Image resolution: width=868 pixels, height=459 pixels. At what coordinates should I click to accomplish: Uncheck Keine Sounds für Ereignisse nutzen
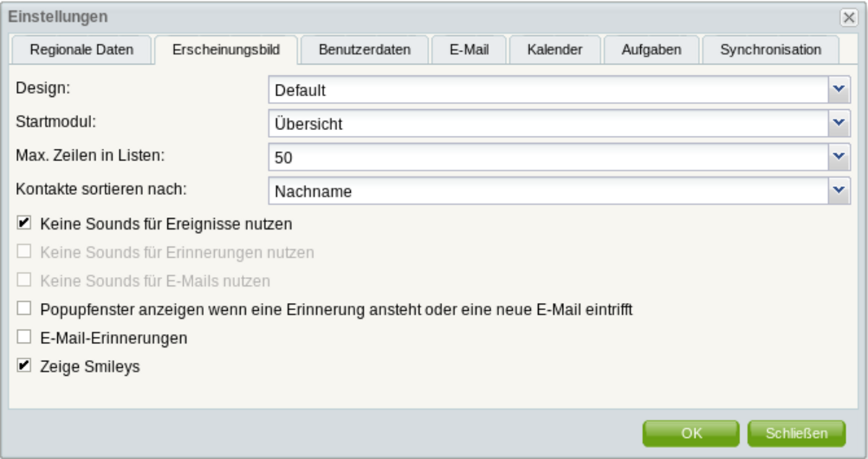click(25, 223)
